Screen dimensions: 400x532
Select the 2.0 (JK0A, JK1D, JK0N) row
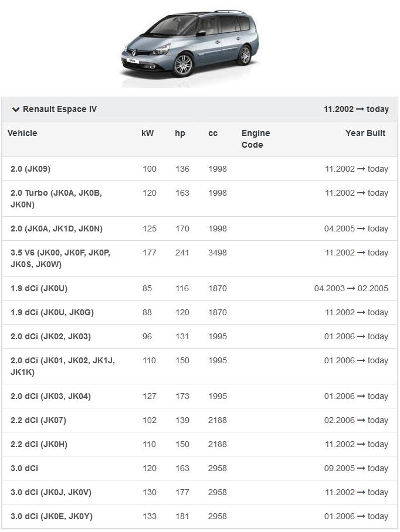56,229
